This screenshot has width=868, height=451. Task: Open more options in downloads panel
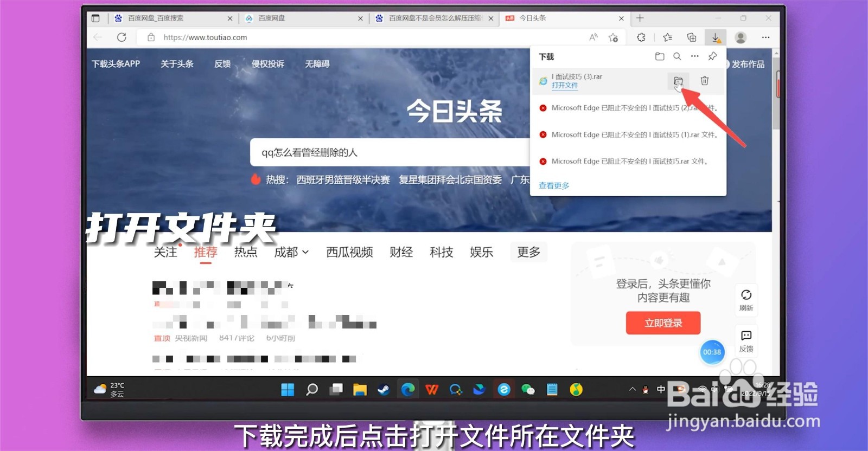695,56
